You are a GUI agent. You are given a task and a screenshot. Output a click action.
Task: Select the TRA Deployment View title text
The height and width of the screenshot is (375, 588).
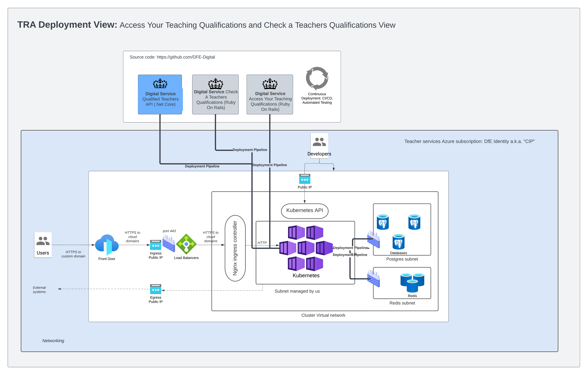coord(67,25)
